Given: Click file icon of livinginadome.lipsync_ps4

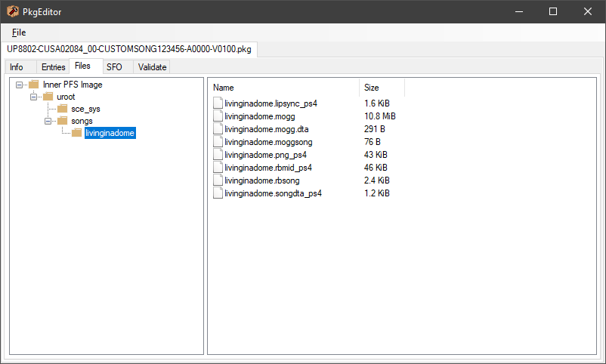Looking at the screenshot, I should coord(218,103).
